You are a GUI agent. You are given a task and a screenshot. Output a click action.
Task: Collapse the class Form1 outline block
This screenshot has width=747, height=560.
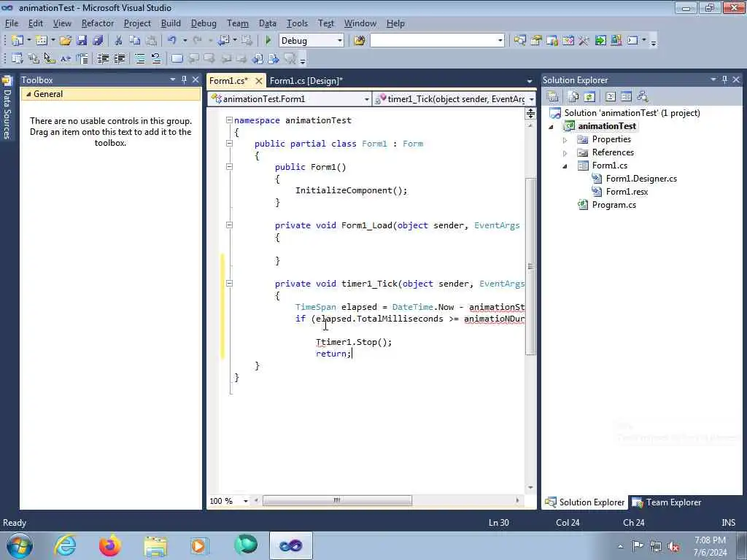tap(229, 144)
